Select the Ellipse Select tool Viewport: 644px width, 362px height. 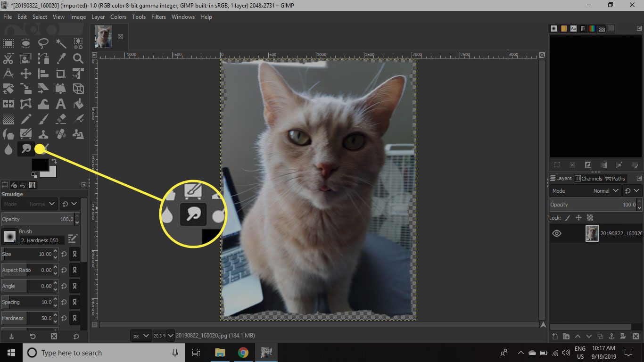click(26, 44)
